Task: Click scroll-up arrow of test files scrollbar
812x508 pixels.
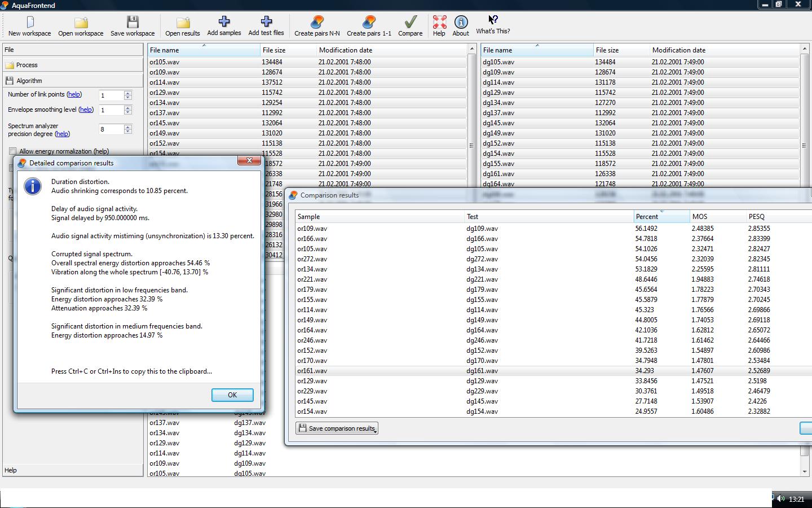Action: (x=805, y=50)
